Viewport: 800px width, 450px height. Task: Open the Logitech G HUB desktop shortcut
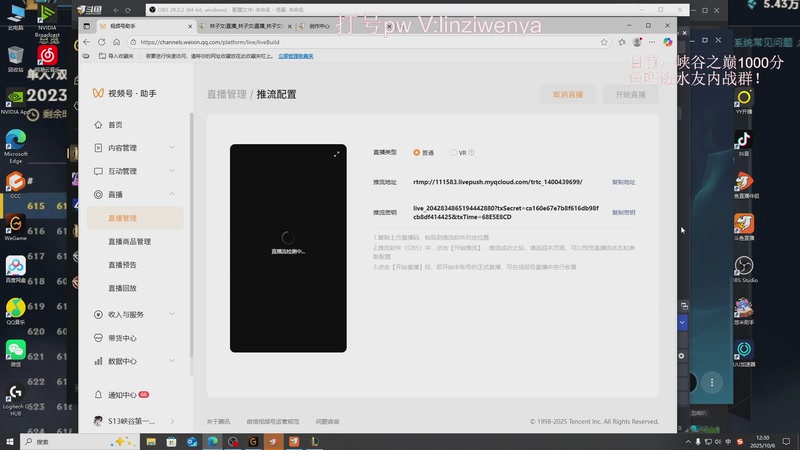[15, 399]
